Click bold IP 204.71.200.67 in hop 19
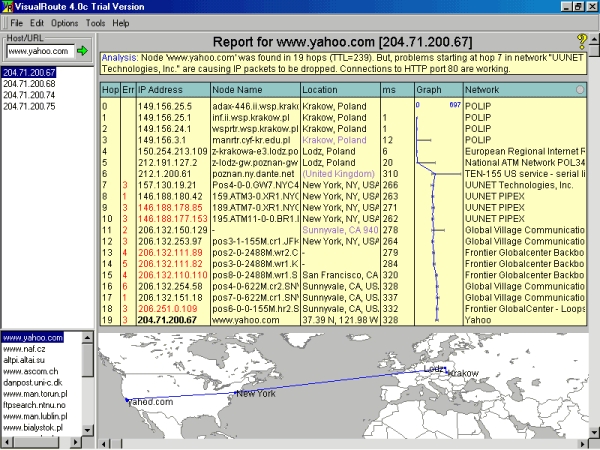Viewport: 600px width, 450px height. pos(167,320)
